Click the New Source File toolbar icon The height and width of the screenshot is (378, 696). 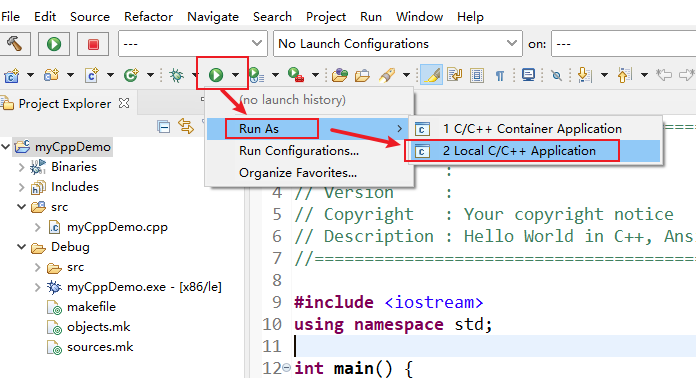(x=91, y=75)
